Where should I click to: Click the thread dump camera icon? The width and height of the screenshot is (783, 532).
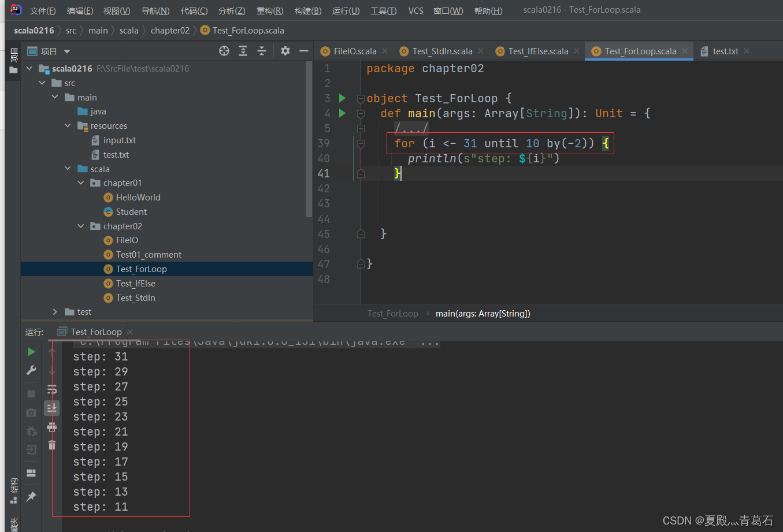click(31, 412)
